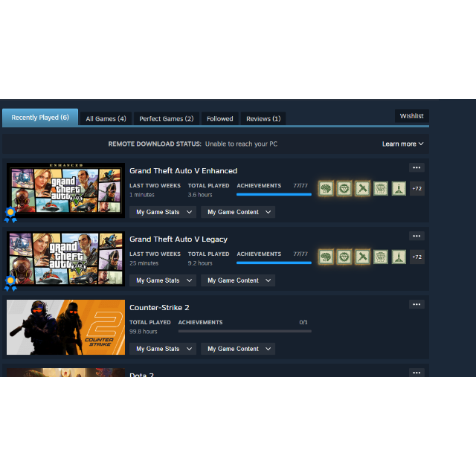Expand My Game Content for GTA V Enhanced
This screenshot has height=476, width=476.
238,212
